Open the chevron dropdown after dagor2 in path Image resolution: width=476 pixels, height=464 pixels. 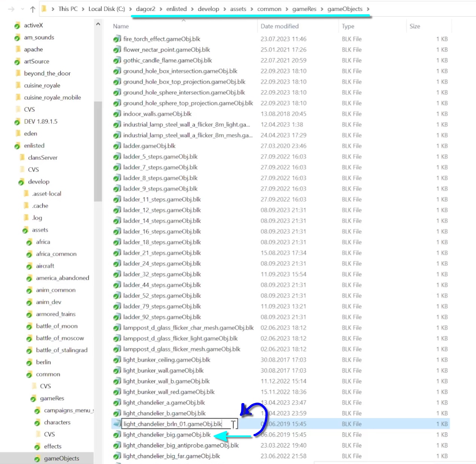tap(161, 9)
